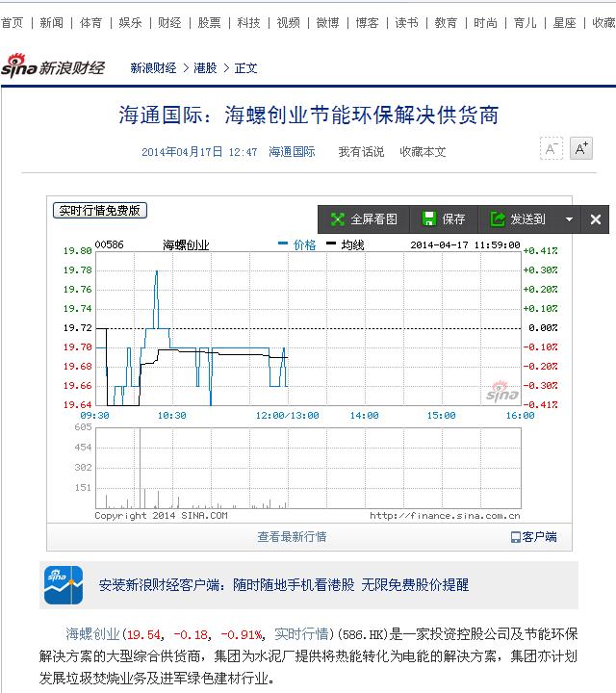Open 首页 in the top navigation
Screen dimensions: 616x693
coord(12,22)
